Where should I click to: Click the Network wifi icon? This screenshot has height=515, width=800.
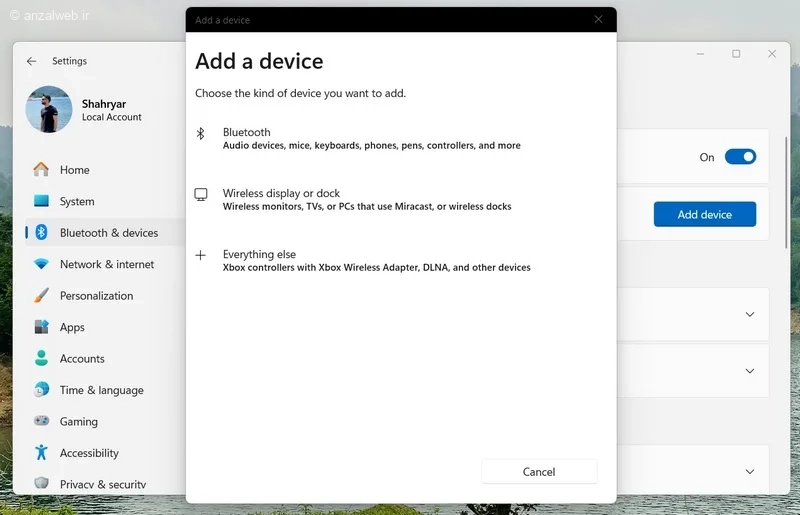click(x=41, y=264)
